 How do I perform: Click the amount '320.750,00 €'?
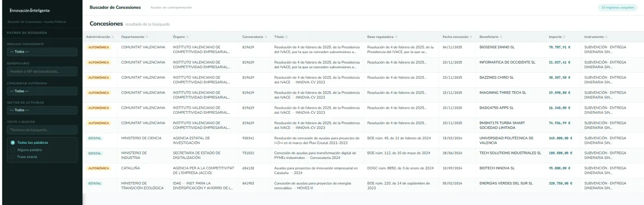(x=560, y=183)
